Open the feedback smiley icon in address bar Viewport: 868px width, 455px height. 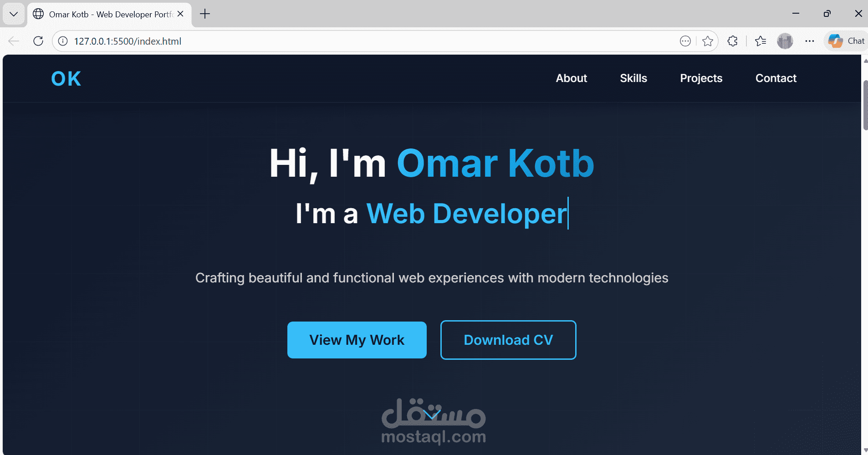tap(685, 41)
